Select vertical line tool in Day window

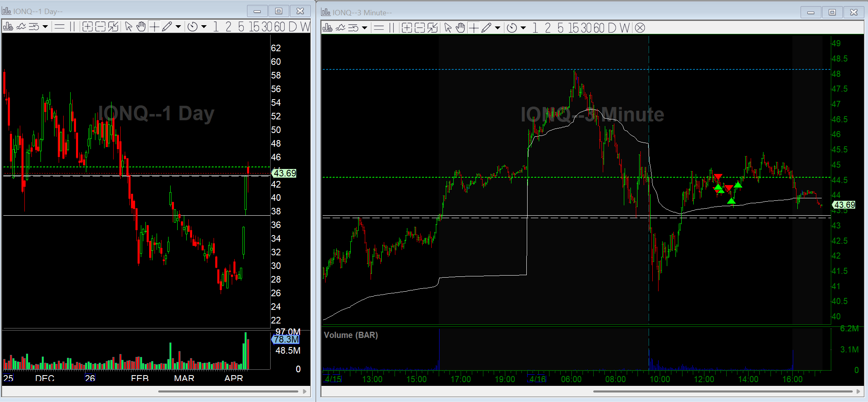(72, 27)
